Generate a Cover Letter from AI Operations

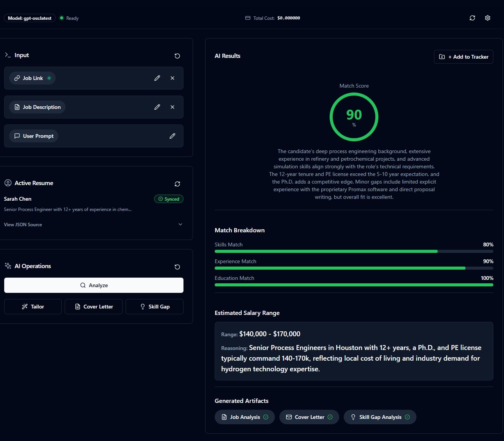pyautogui.click(x=94, y=307)
